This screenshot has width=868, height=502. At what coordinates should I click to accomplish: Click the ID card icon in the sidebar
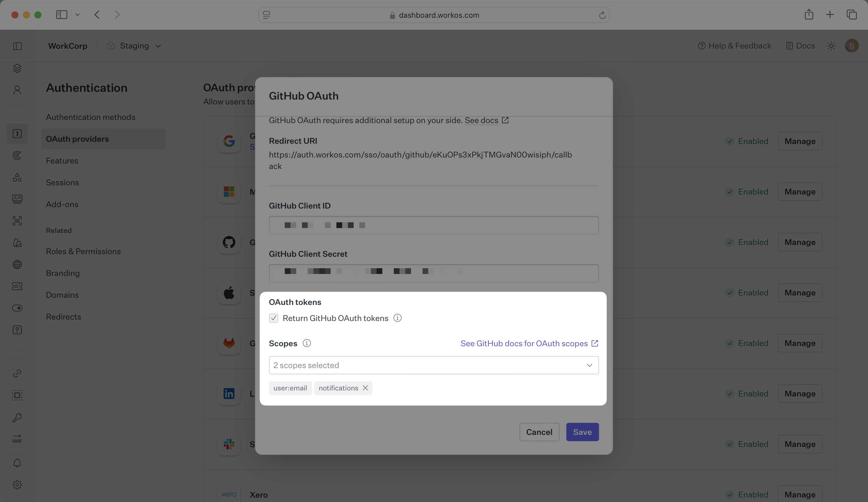pos(17,199)
